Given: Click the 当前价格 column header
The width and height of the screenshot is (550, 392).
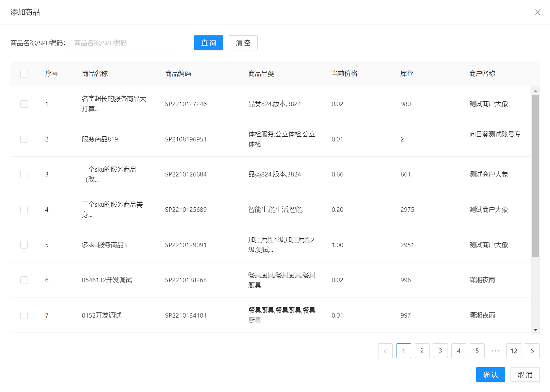Looking at the screenshot, I should click(344, 74).
